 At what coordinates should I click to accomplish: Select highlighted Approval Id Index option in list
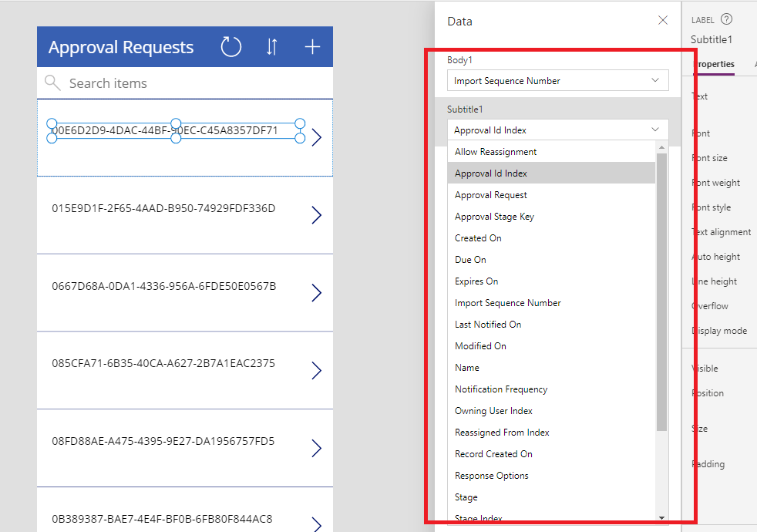pyautogui.click(x=551, y=173)
